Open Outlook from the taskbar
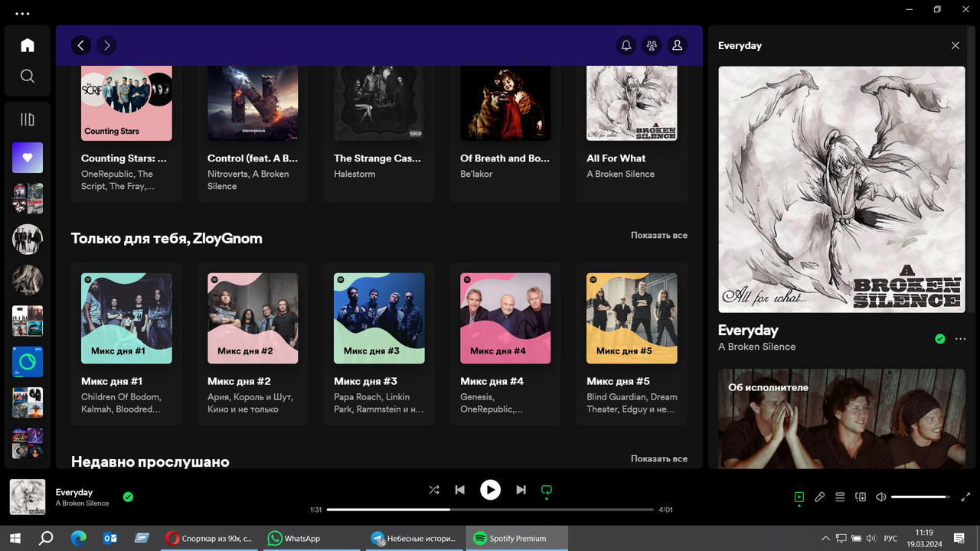Image resolution: width=980 pixels, height=551 pixels. 110,539
